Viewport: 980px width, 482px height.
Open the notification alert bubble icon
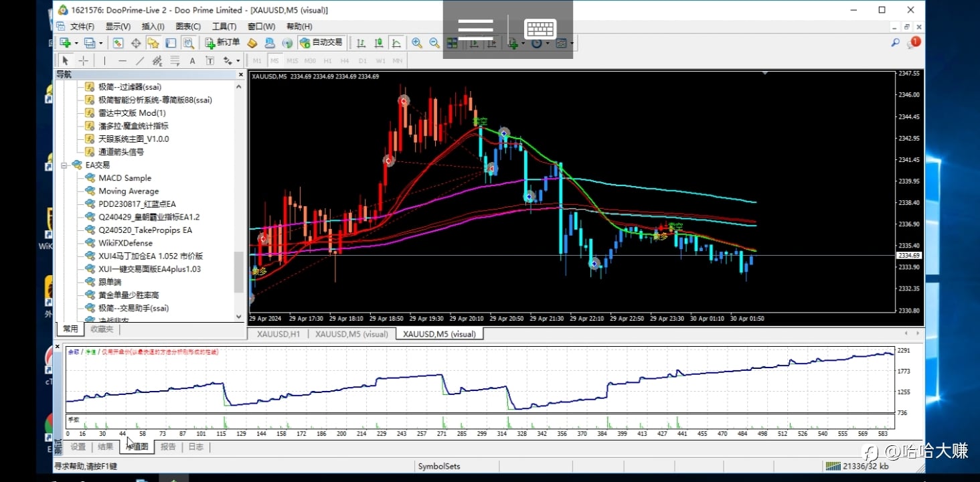point(913,43)
